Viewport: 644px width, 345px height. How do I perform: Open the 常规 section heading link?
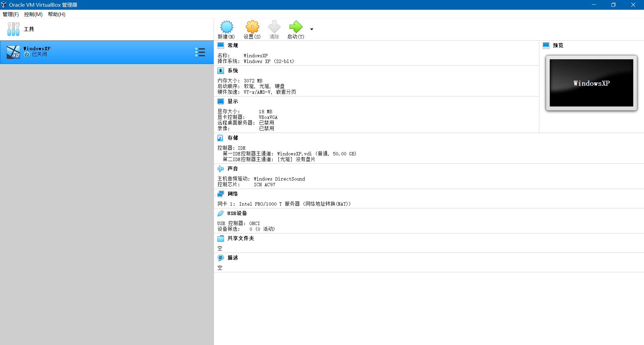(233, 45)
